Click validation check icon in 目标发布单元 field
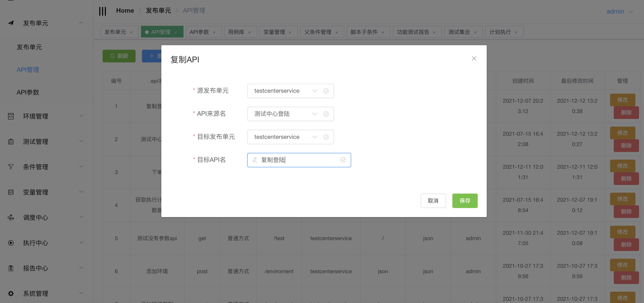Image resolution: width=644 pixels, height=303 pixels. tap(326, 137)
